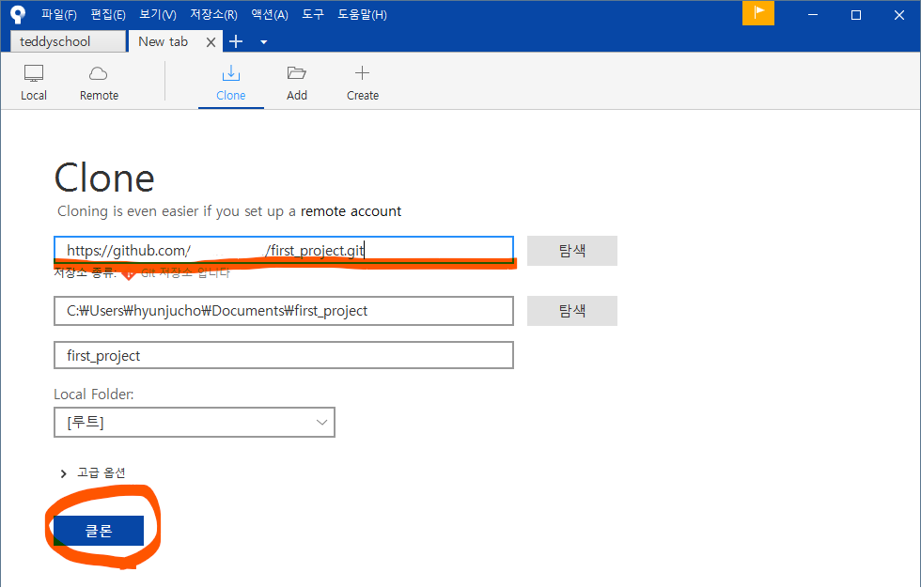Open the Local repositories view
Viewport: 921px width, 588px height.
34,83
